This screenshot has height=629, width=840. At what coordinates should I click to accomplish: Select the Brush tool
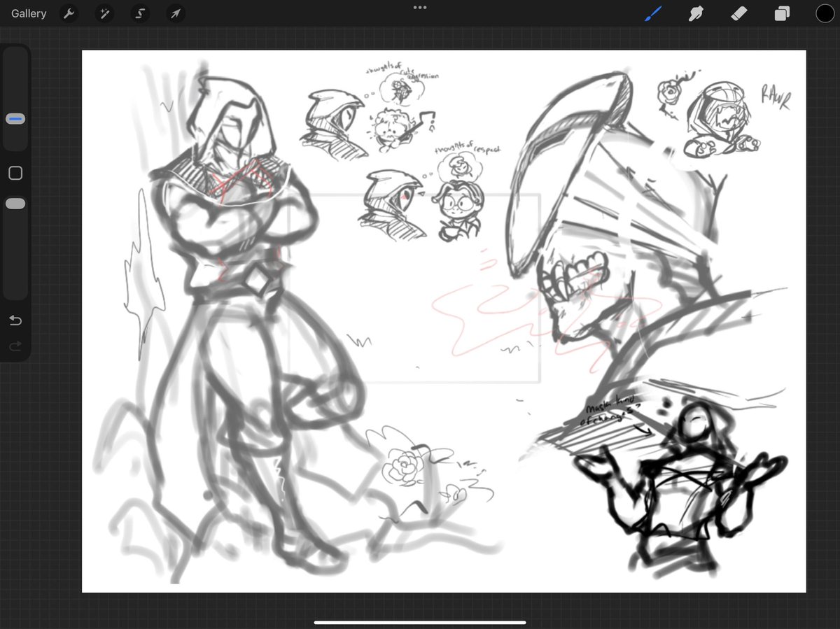[x=652, y=13]
